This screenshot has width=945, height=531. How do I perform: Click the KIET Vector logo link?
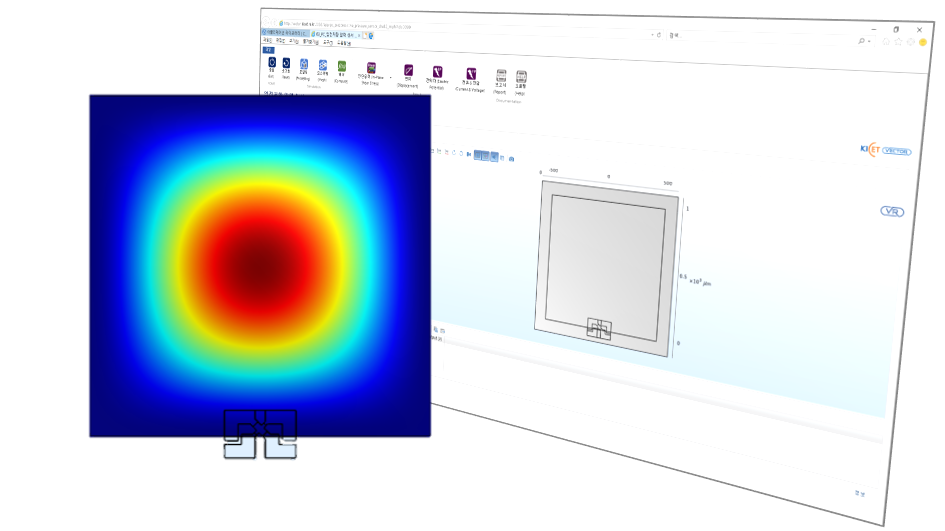coord(885,150)
